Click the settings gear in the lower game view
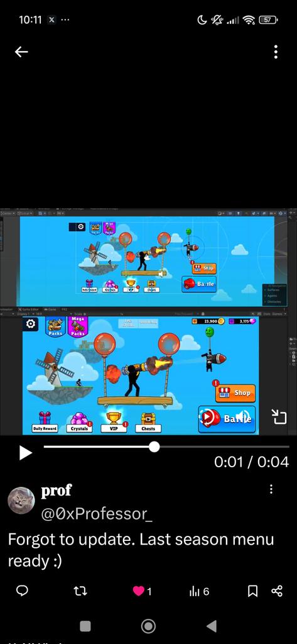The image size is (297, 644). click(x=31, y=324)
